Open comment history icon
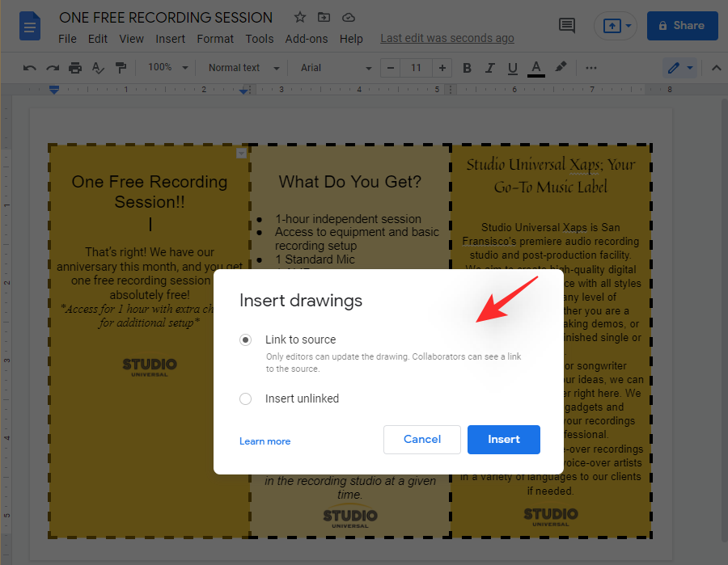 click(567, 26)
